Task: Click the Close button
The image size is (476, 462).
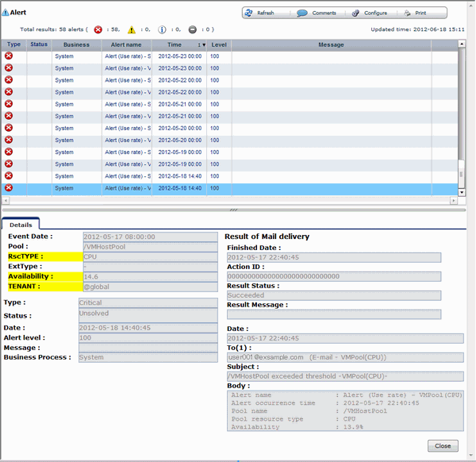Action: (443, 446)
